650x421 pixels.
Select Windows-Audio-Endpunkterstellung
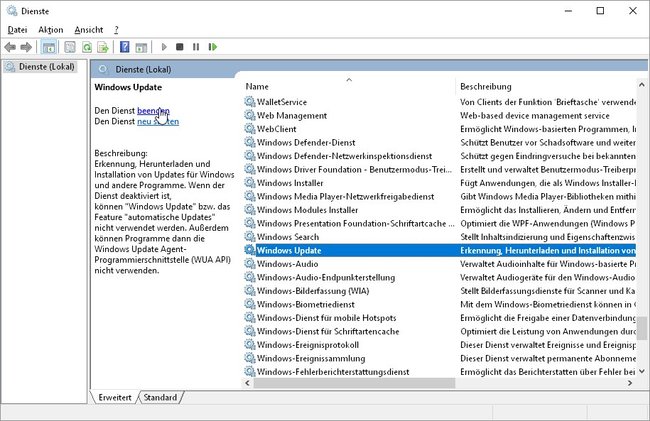[x=439, y=277]
